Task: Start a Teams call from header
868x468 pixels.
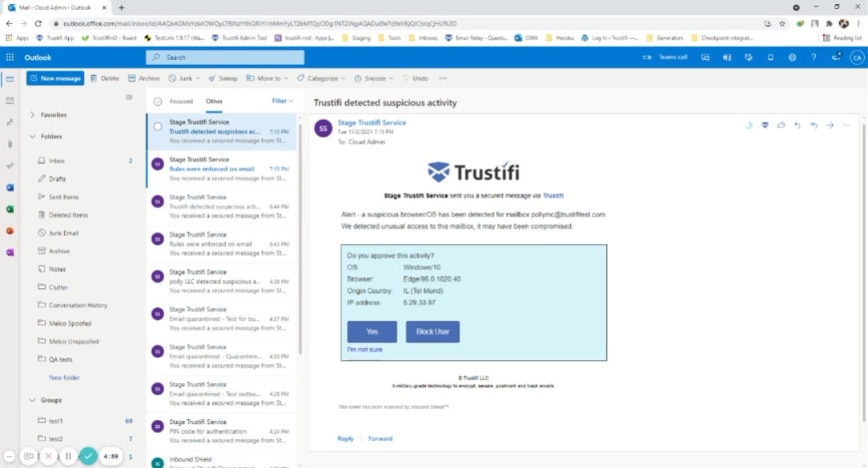Action: click(665, 58)
